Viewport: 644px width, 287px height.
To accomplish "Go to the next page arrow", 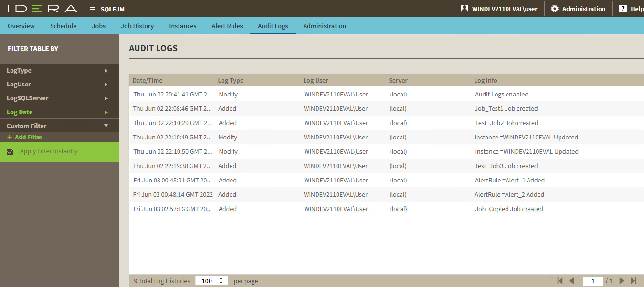I will (x=622, y=281).
